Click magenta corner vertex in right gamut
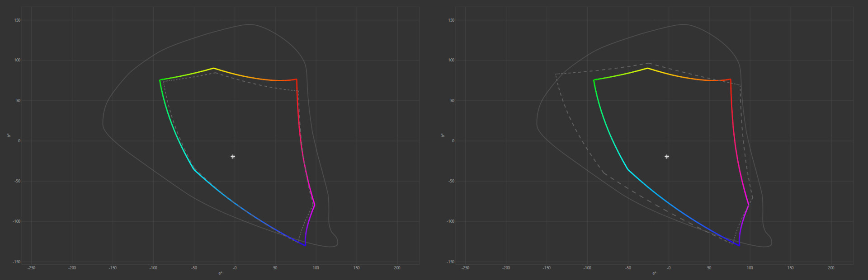This screenshot has height=280, width=868. point(749,205)
